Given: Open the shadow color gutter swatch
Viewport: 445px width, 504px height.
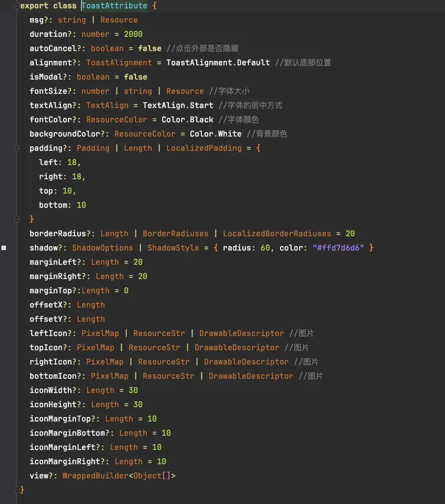Looking at the screenshot, I should [4, 248].
